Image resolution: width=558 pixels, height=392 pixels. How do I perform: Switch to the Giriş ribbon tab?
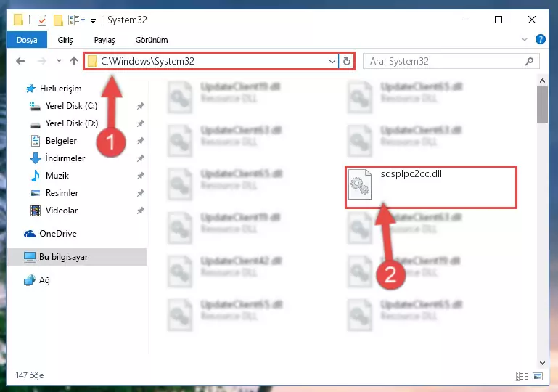click(x=65, y=40)
